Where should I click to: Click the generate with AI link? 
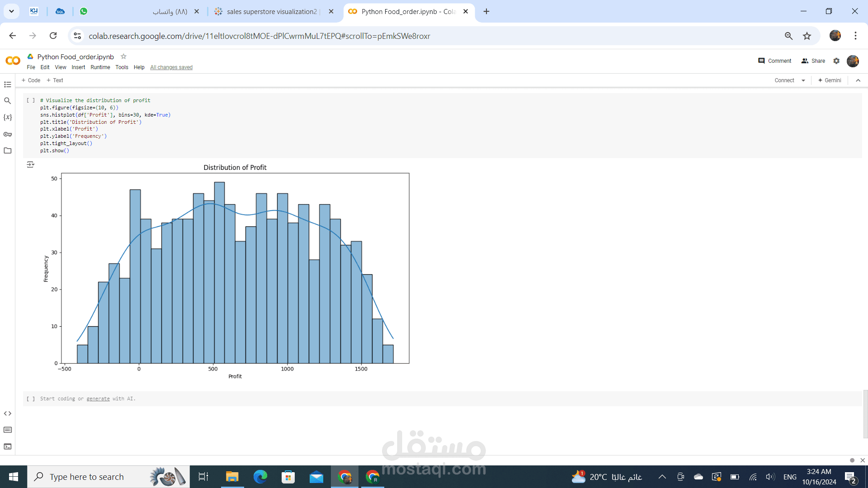click(98, 399)
